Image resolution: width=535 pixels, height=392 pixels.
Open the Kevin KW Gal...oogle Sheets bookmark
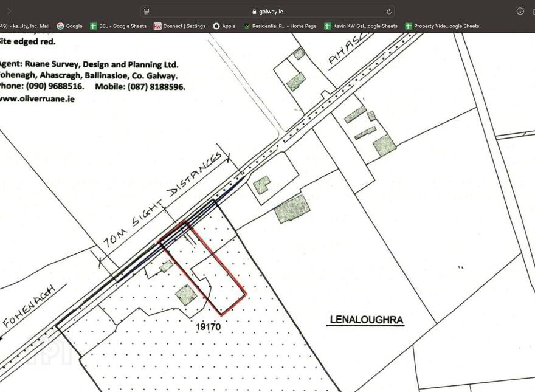[361, 26]
